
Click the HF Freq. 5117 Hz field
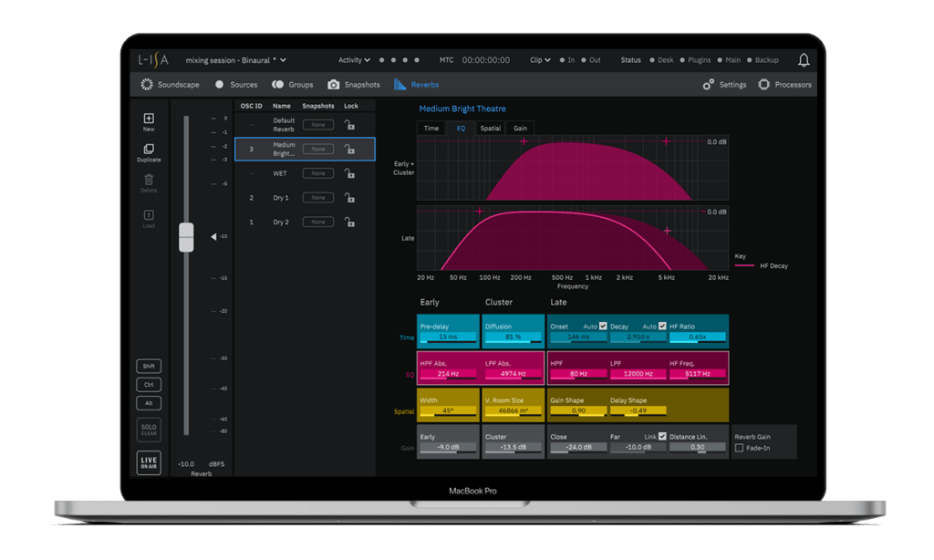click(698, 374)
